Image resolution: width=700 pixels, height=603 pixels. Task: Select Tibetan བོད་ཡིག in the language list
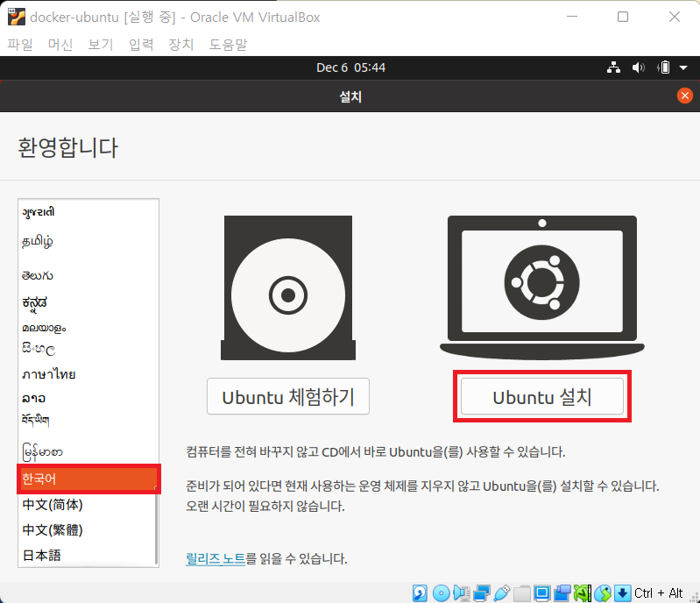[x=88, y=421]
